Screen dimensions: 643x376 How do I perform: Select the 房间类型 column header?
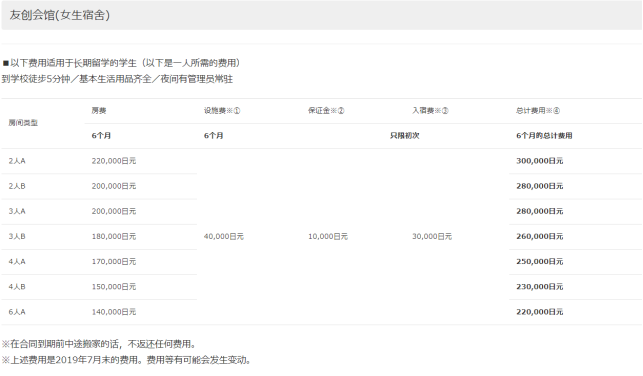(x=23, y=123)
